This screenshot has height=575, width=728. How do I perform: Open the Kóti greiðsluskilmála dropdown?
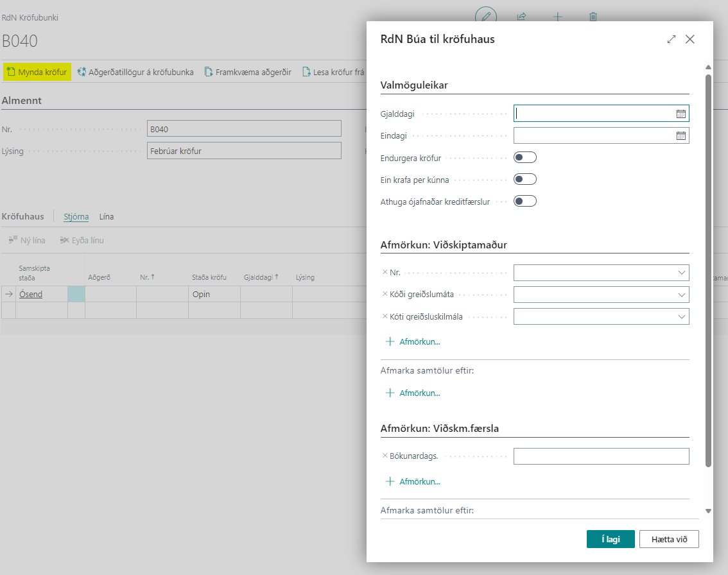pos(681,317)
